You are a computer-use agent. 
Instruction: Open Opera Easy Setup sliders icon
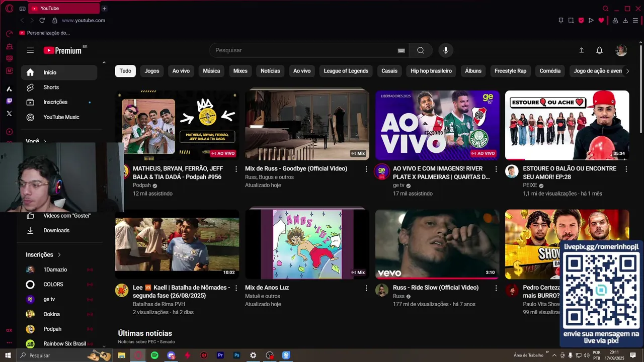point(635,21)
